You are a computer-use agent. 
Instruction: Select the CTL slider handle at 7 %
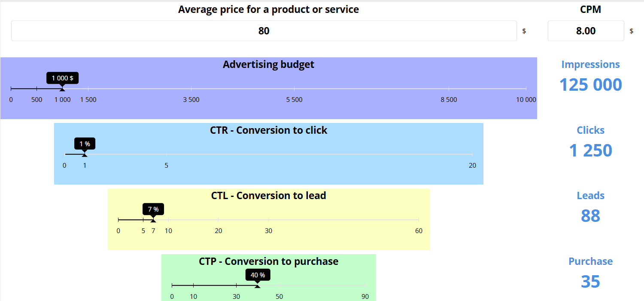pyautogui.click(x=153, y=220)
